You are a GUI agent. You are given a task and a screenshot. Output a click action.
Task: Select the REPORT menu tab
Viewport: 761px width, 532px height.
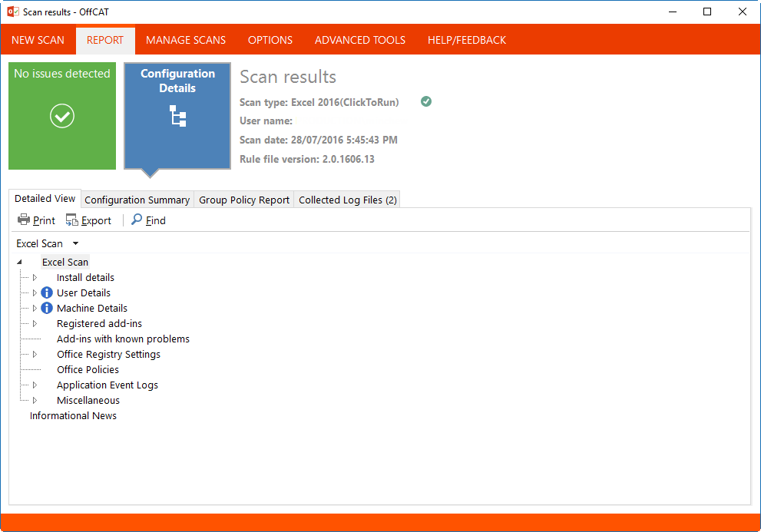coord(105,40)
